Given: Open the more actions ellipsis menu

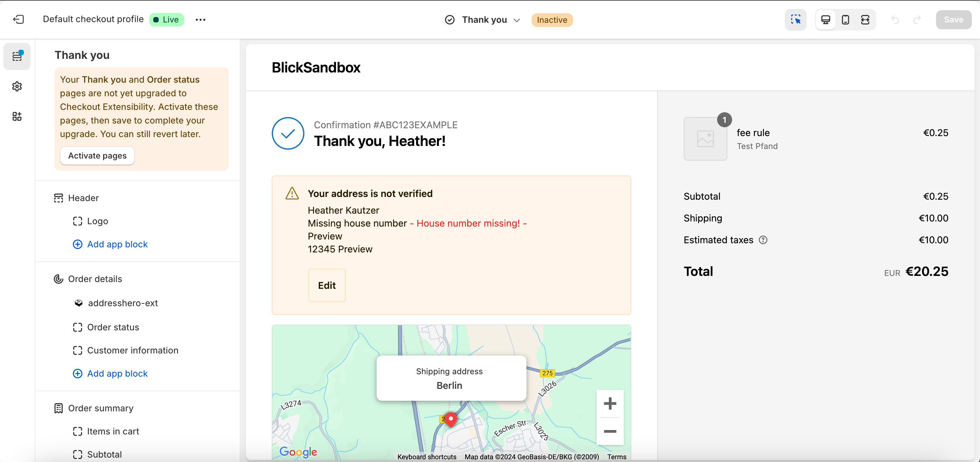Looking at the screenshot, I should (201, 20).
